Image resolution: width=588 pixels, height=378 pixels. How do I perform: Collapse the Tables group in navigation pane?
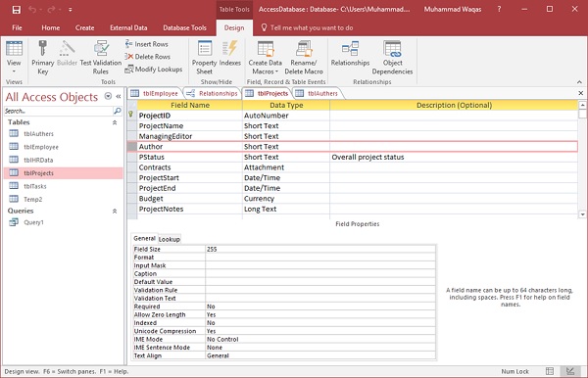tap(115, 122)
